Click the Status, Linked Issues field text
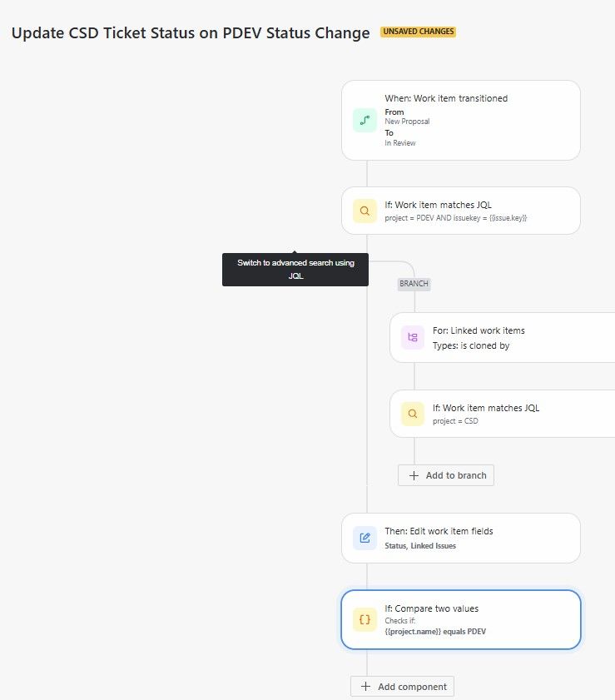 [420, 545]
